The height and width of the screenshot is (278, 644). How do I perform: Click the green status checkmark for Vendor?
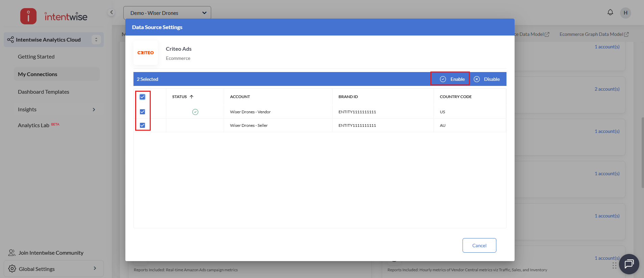[195, 112]
